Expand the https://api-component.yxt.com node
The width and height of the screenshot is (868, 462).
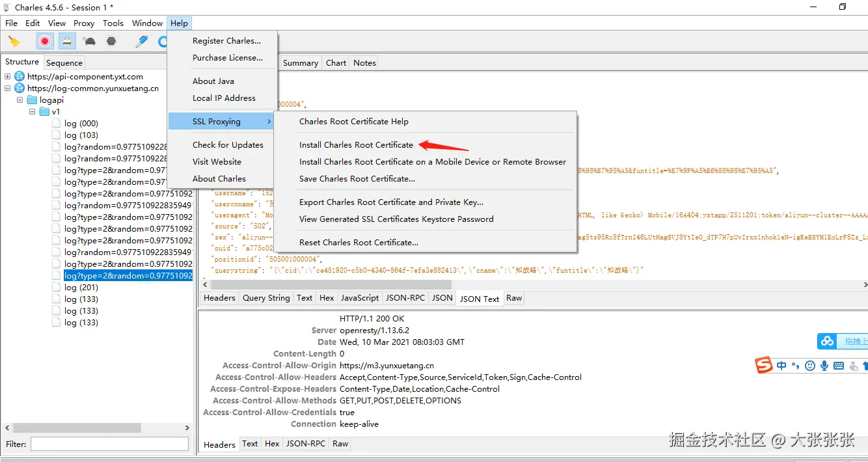pyautogui.click(x=8, y=77)
